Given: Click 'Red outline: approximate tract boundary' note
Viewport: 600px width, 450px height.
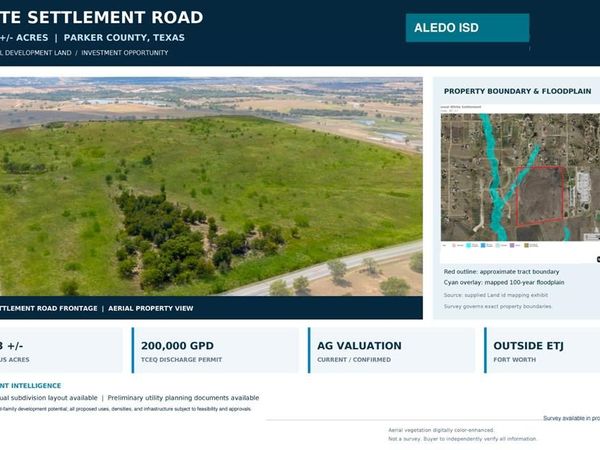Looking at the screenshot, I should (x=501, y=272).
